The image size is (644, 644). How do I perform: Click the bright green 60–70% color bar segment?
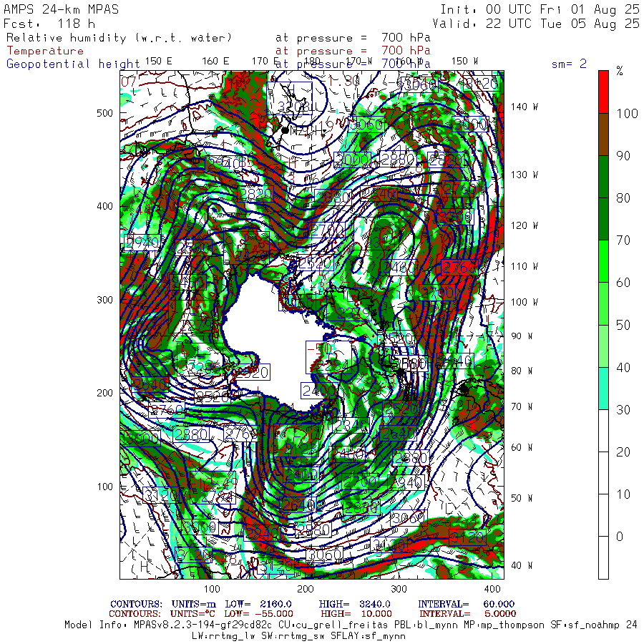[x=603, y=261]
